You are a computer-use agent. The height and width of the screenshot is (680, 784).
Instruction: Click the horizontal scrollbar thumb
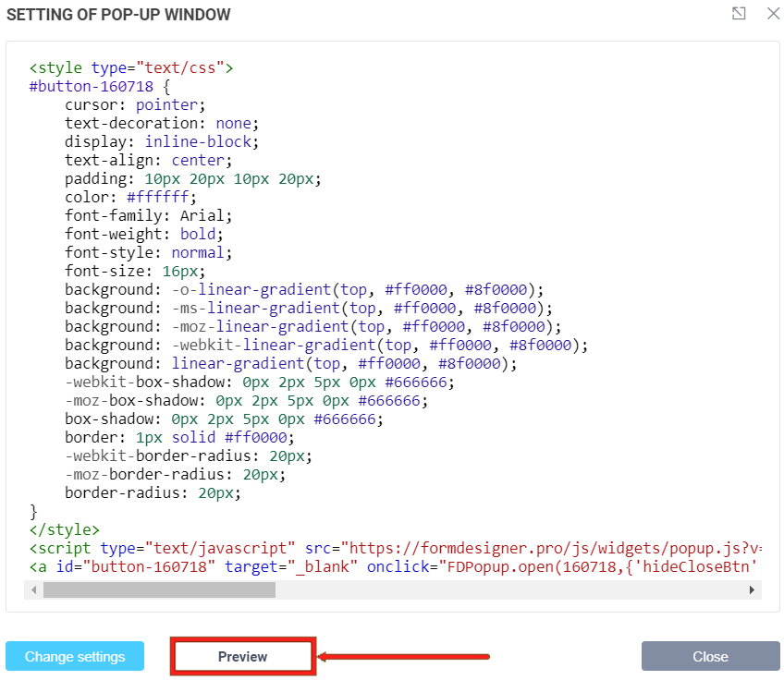[159, 589]
